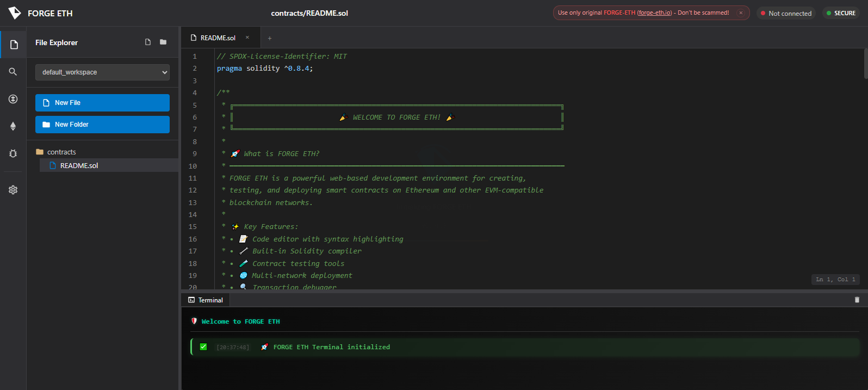Open the Solidity compiler sidebar icon
868x390 pixels.
click(x=13, y=99)
